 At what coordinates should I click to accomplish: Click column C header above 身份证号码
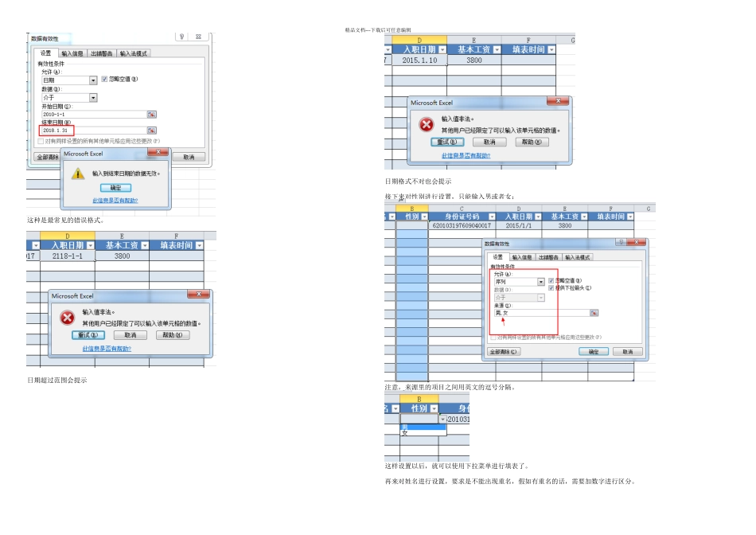pos(462,209)
